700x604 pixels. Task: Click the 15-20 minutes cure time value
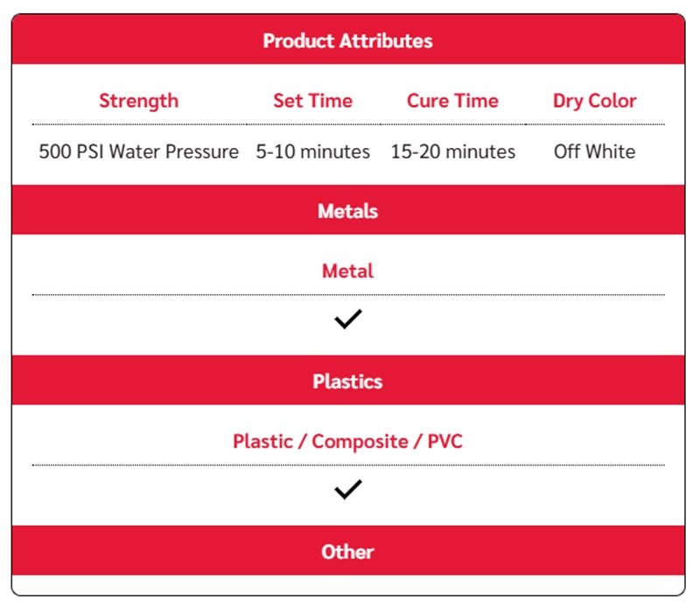point(453,151)
